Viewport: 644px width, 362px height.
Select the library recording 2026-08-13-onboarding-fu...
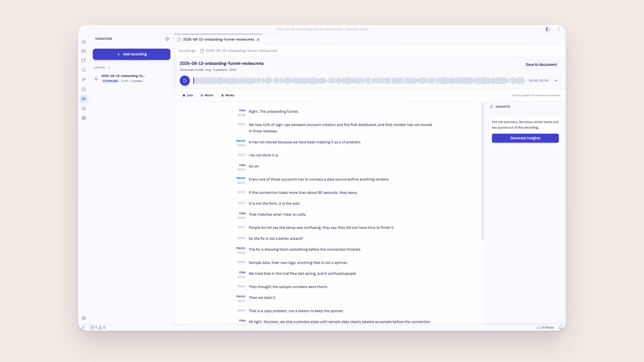(x=131, y=78)
